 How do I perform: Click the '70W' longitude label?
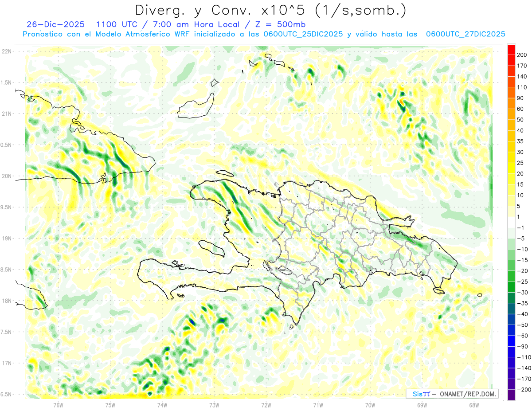point(370,404)
